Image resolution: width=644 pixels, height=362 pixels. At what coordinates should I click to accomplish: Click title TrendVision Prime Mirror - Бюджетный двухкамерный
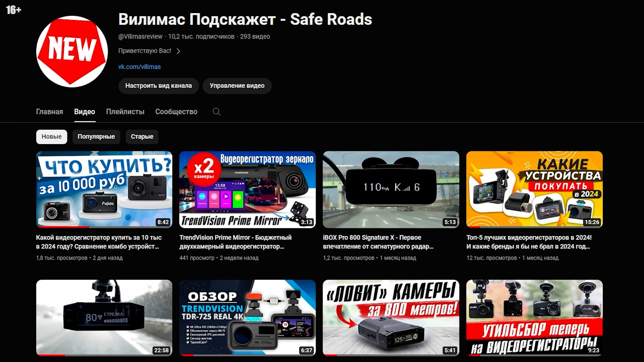click(235, 242)
